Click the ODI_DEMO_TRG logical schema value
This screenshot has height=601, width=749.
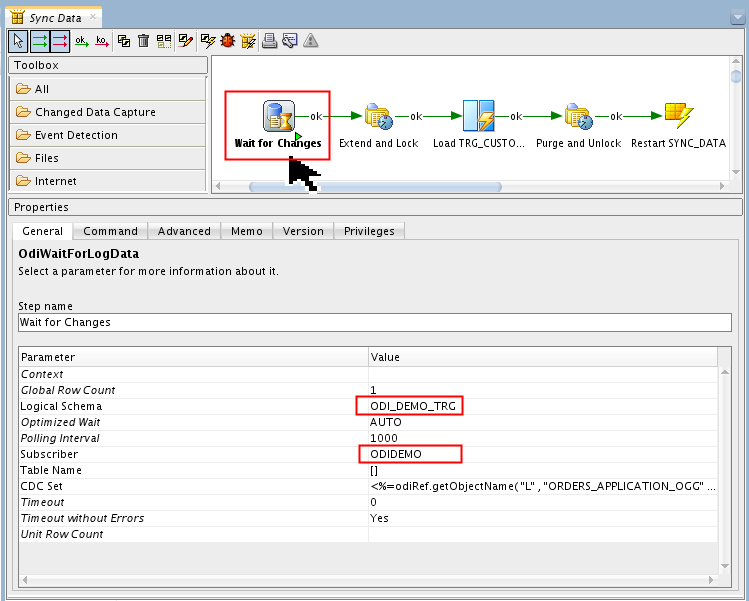(413, 406)
